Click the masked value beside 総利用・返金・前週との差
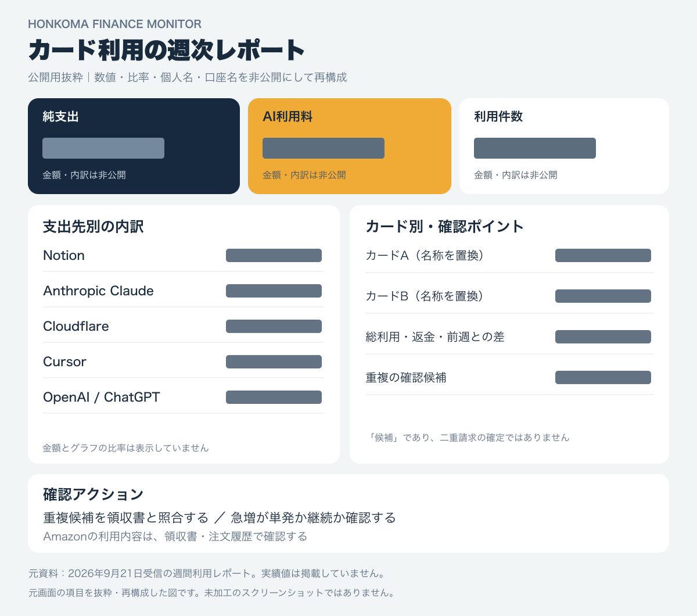The height and width of the screenshot is (616, 697). tap(603, 337)
